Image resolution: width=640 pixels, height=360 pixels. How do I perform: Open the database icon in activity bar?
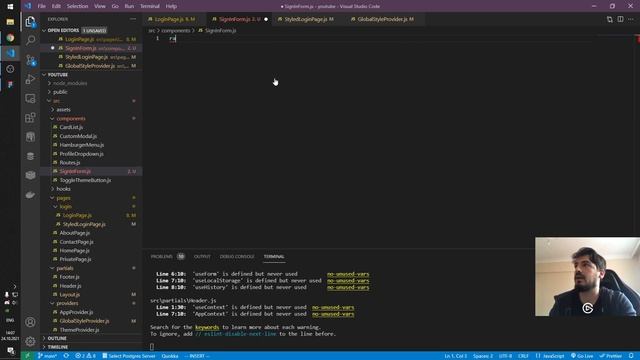click(30, 156)
